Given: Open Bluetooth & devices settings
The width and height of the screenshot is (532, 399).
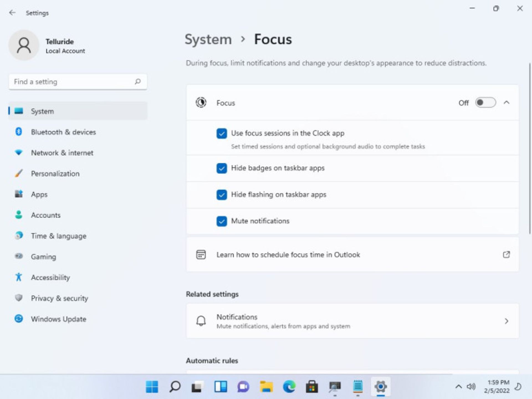Looking at the screenshot, I should pos(63,132).
